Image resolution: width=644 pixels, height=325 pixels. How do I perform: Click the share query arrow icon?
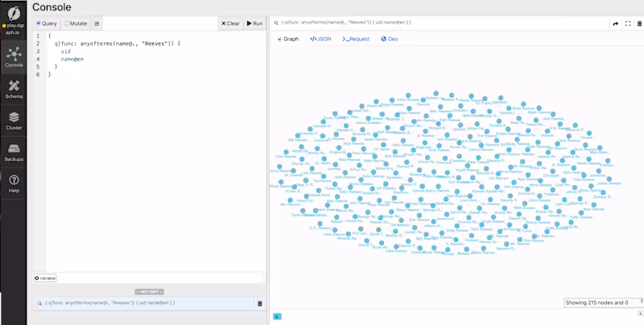coord(616,24)
